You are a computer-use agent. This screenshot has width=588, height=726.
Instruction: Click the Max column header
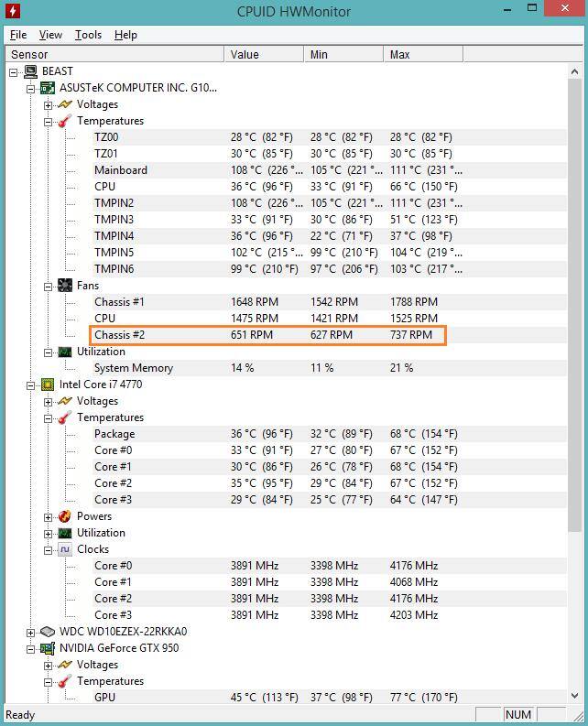(423, 55)
